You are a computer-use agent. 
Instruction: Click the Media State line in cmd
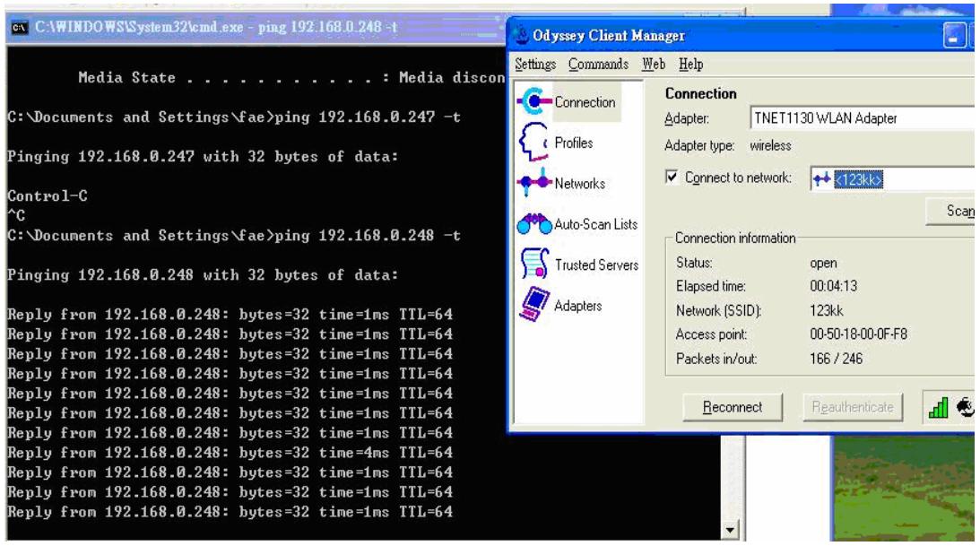click(x=291, y=77)
